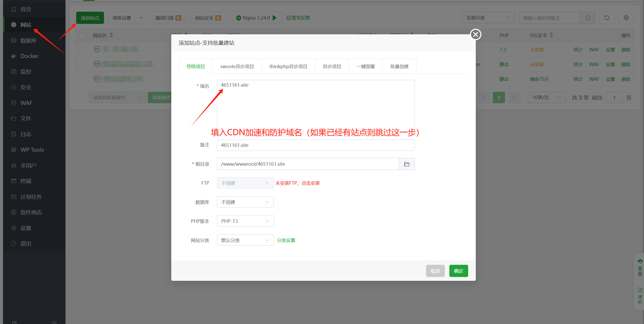Toggle the select-all checkbox in table header
The width and height of the screenshot is (644, 324).
point(82,35)
